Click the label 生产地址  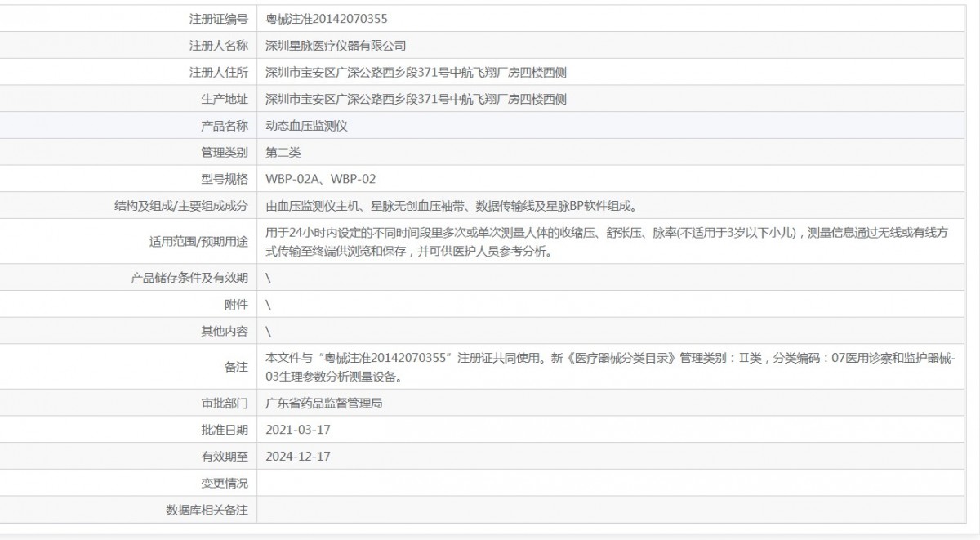[225, 99]
